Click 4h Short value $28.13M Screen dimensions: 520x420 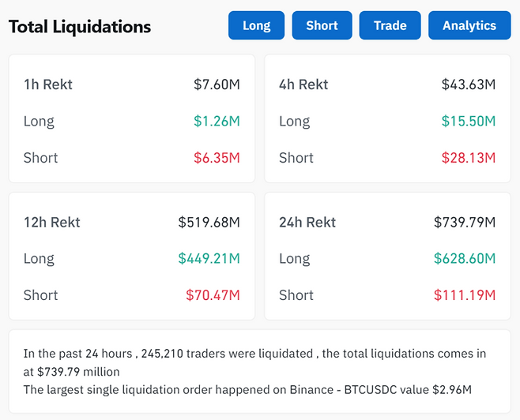pyautogui.click(x=468, y=158)
